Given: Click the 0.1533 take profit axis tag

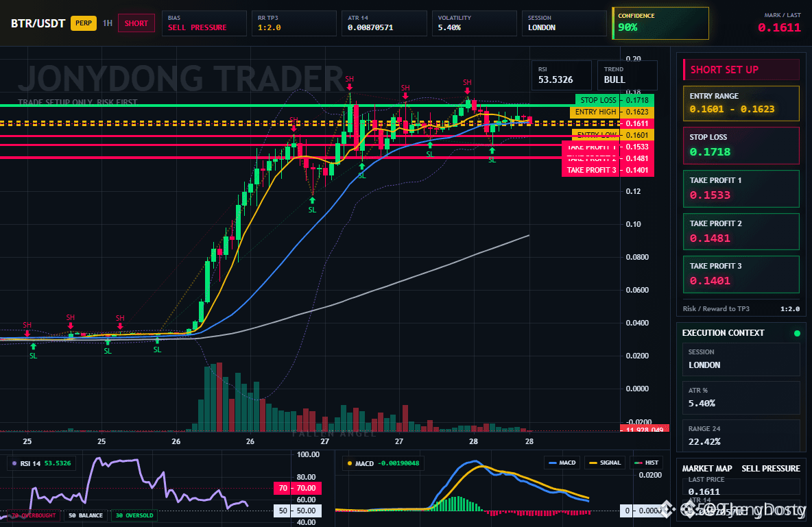Looking at the screenshot, I should pyautogui.click(x=637, y=147).
